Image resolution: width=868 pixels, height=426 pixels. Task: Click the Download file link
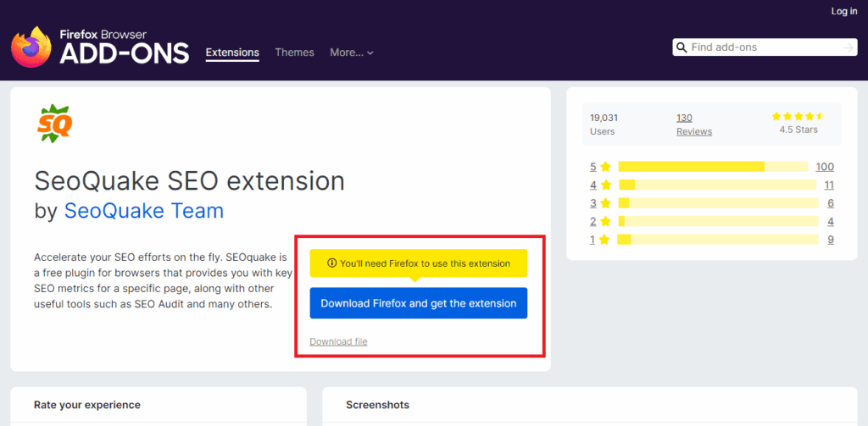click(x=339, y=341)
